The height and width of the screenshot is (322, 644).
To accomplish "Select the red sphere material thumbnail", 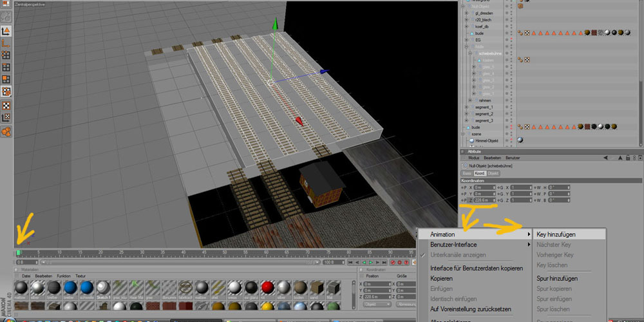I will coord(268,288).
